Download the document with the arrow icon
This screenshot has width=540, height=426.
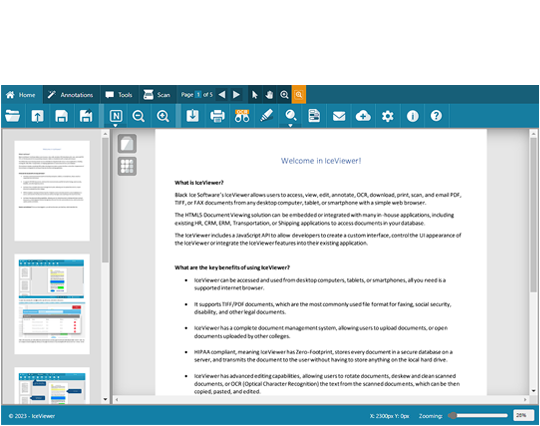tap(193, 116)
